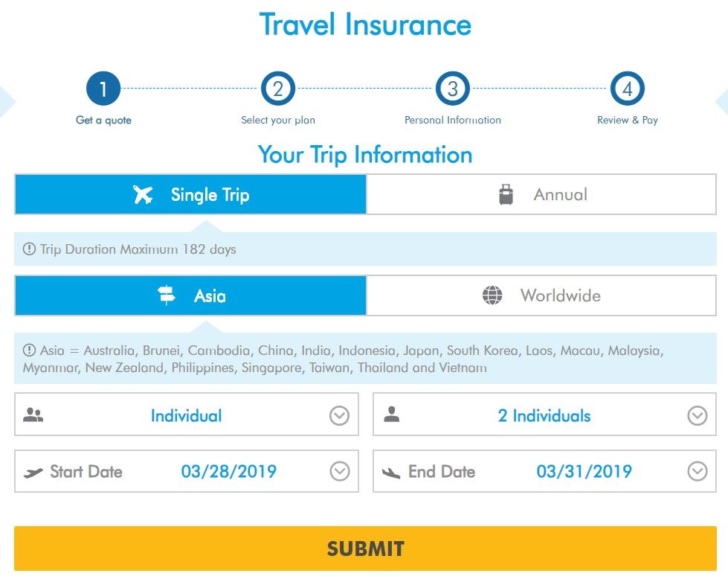
Task: Select the Annual trip option
Action: point(541,195)
